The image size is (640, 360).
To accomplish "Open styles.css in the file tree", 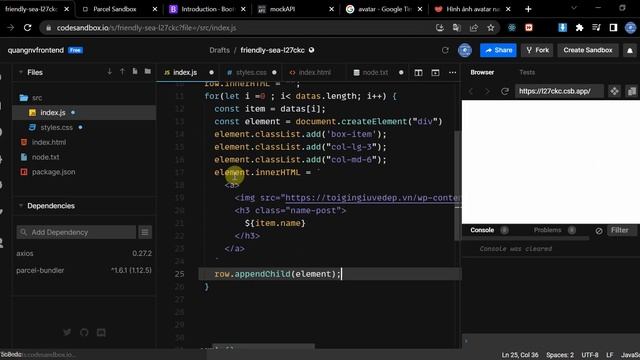I will tap(84, 127).
